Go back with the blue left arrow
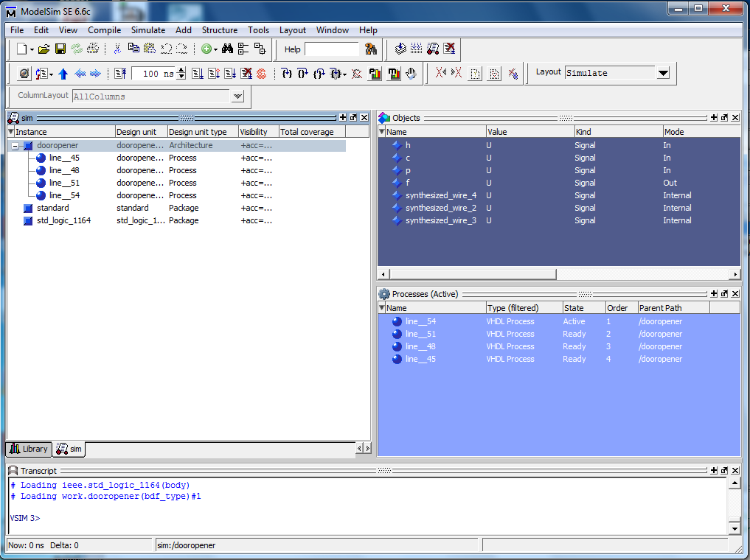This screenshot has width=750, height=560. point(80,74)
